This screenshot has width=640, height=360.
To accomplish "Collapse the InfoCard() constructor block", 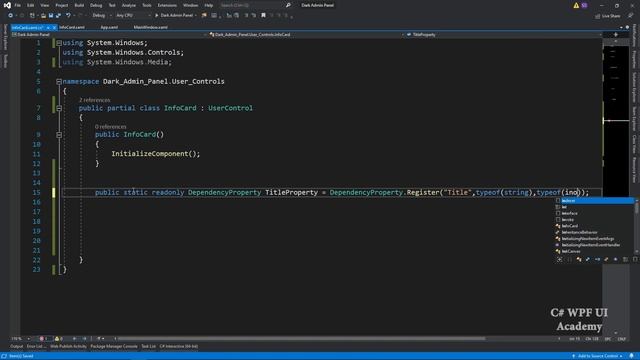I will click(x=59, y=135).
